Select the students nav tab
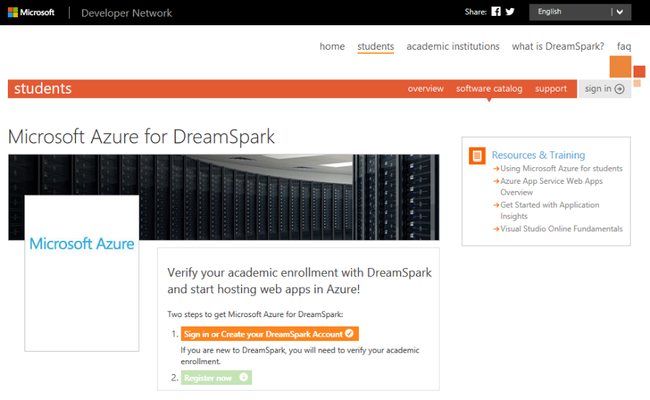The height and width of the screenshot is (400, 650). pos(376,46)
